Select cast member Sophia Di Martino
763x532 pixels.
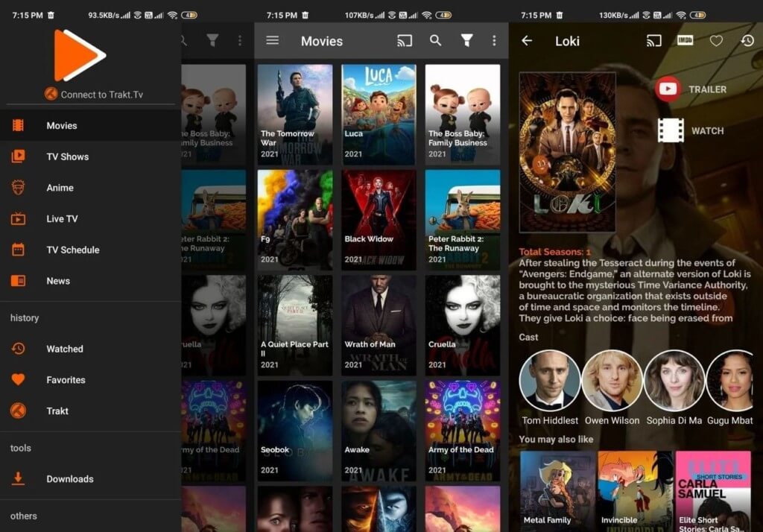[674, 387]
